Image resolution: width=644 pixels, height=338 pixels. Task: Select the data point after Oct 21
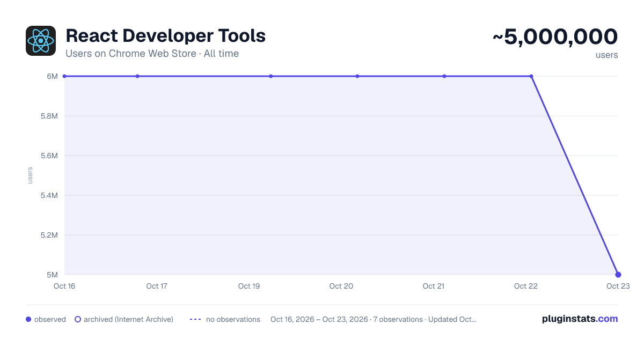444,76
